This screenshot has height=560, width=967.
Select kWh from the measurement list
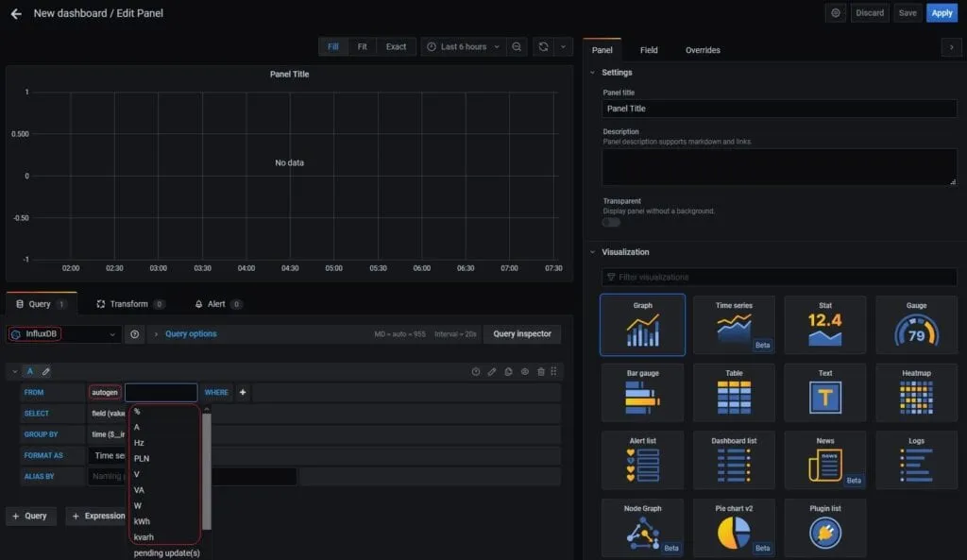click(142, 522)
